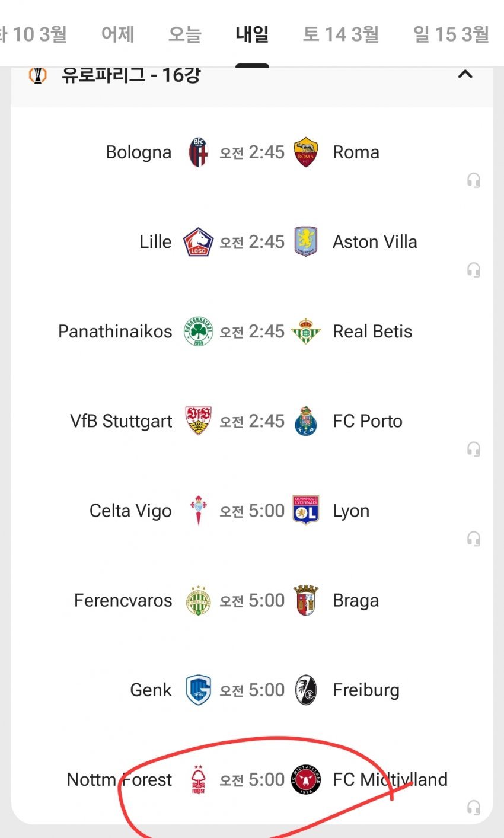Open the Genk team name link
Screen dimensions: 504x838
point(151,690)
